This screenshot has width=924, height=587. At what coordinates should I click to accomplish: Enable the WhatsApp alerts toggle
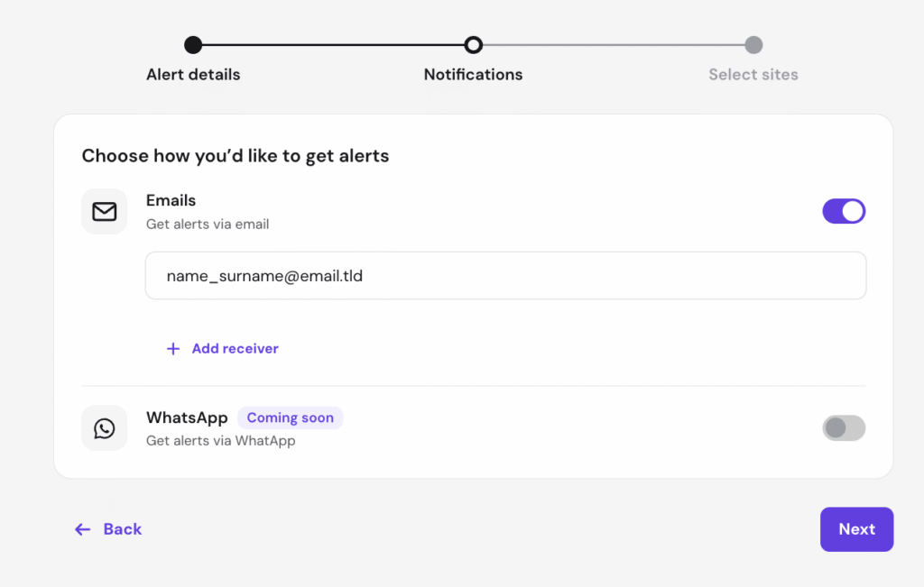[x=844, y=428]
